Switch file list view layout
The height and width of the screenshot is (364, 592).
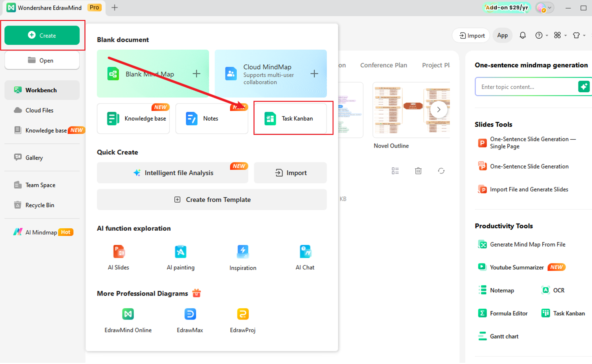395,171
